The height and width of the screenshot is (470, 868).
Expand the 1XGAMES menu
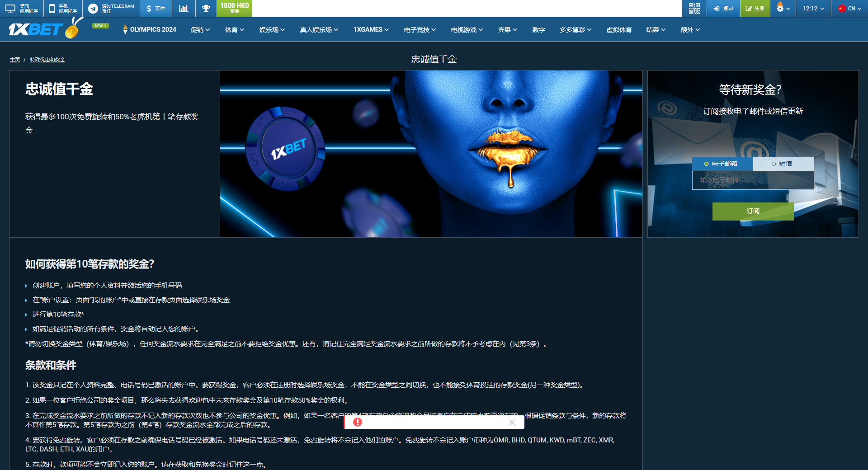[371, 30]
